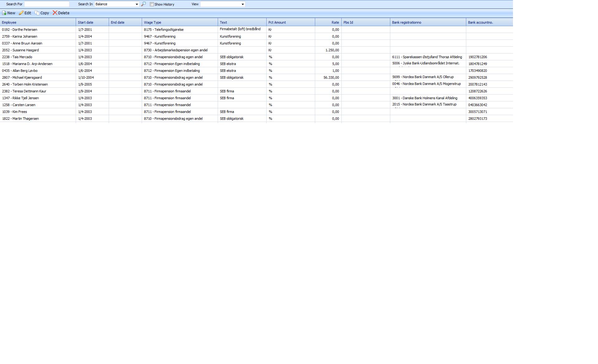Sort by Start date column header
This screenshot has height=364, width=598.
[86, 22]
